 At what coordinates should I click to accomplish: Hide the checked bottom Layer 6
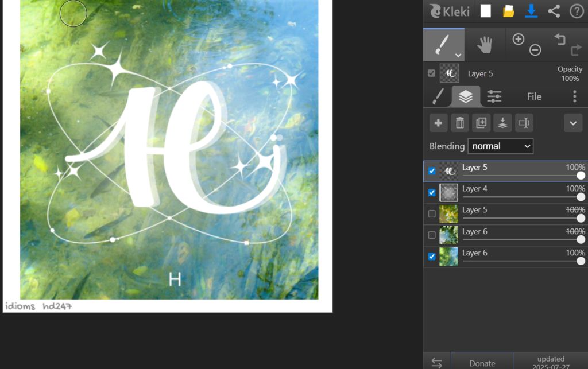(432, 257)
